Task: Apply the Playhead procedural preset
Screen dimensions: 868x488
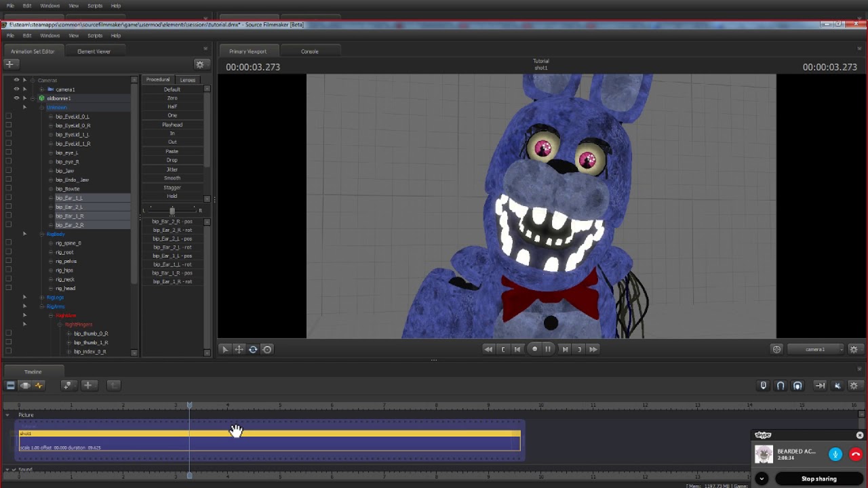Action: 172,125
